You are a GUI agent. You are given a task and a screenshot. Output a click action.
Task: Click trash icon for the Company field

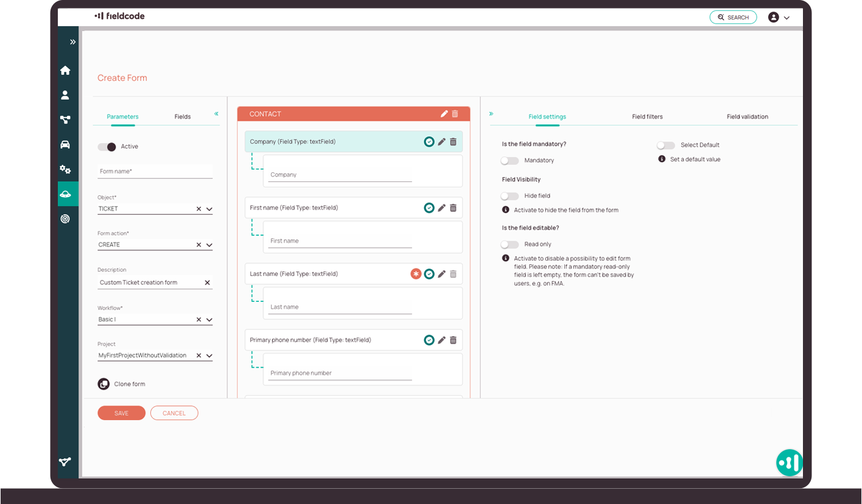click(x=453, y=142)
